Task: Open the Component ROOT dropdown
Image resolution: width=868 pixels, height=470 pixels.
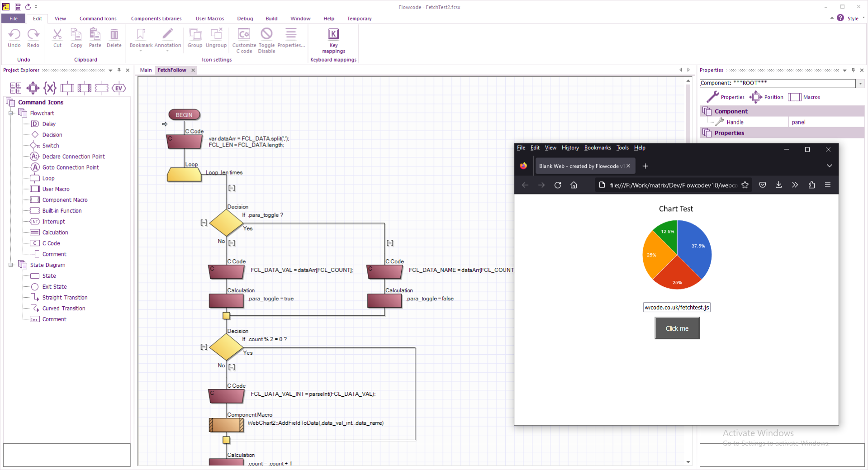Action: 860,83
